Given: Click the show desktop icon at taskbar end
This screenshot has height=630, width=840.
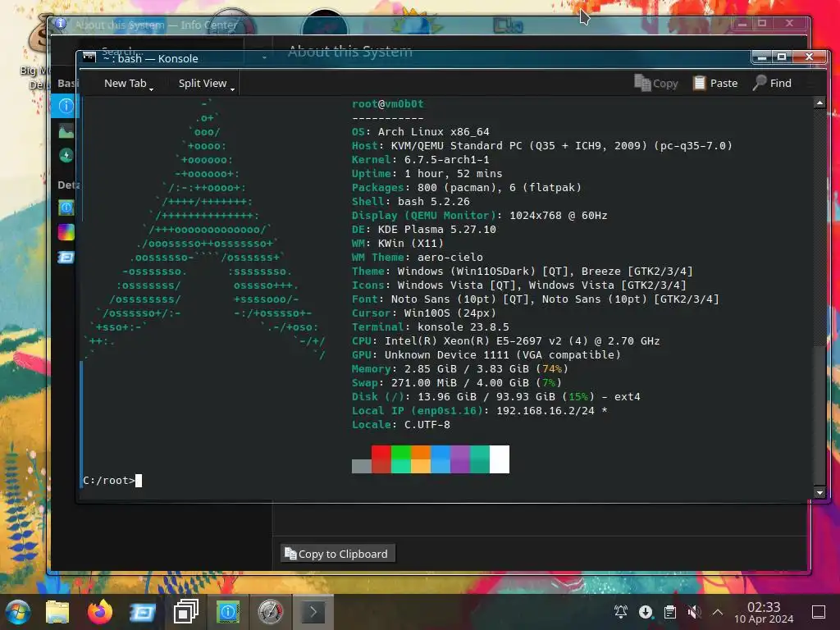Looking at the screenshot, I should [819, 612].
